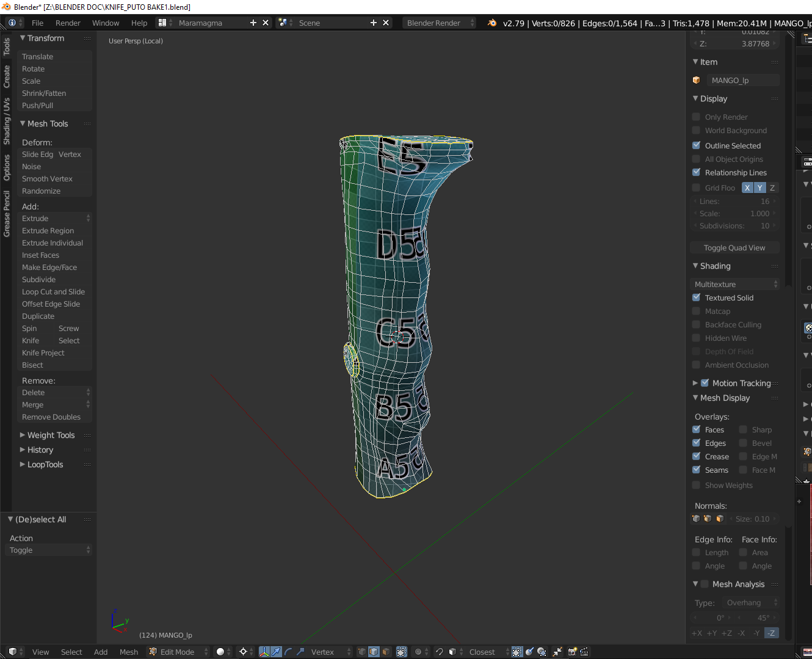Click the Toggle Quad View button

(734, 247)
